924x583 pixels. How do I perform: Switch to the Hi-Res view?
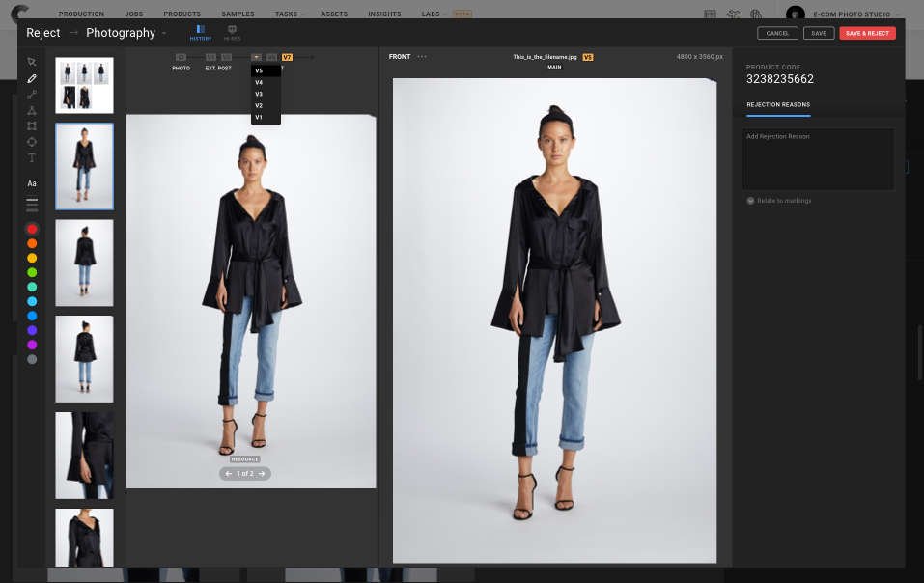(x=232, y=33)
